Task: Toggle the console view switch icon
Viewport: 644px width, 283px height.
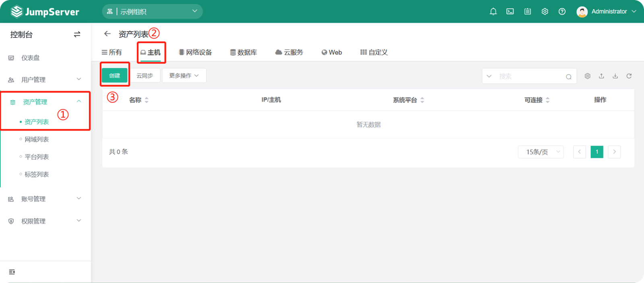Action: [x=77, y=35]
